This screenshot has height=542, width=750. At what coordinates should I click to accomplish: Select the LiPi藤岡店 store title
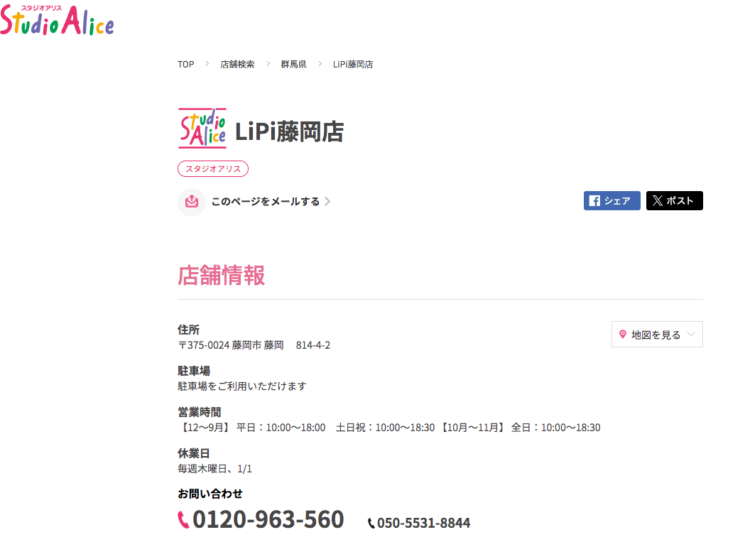point(289,132)
